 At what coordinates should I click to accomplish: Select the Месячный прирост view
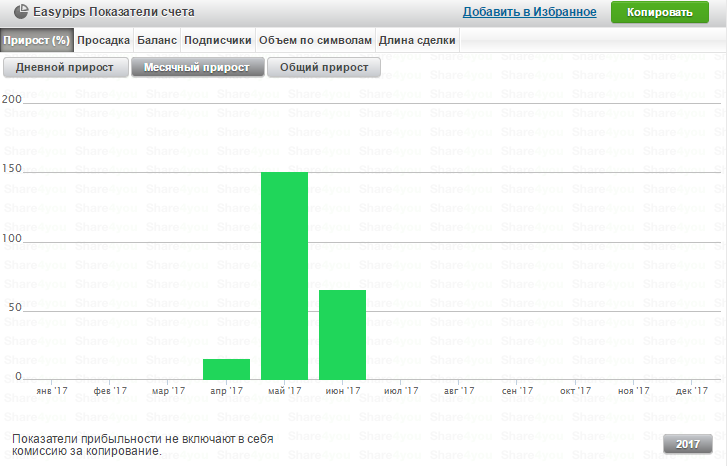tap(198, 68)
